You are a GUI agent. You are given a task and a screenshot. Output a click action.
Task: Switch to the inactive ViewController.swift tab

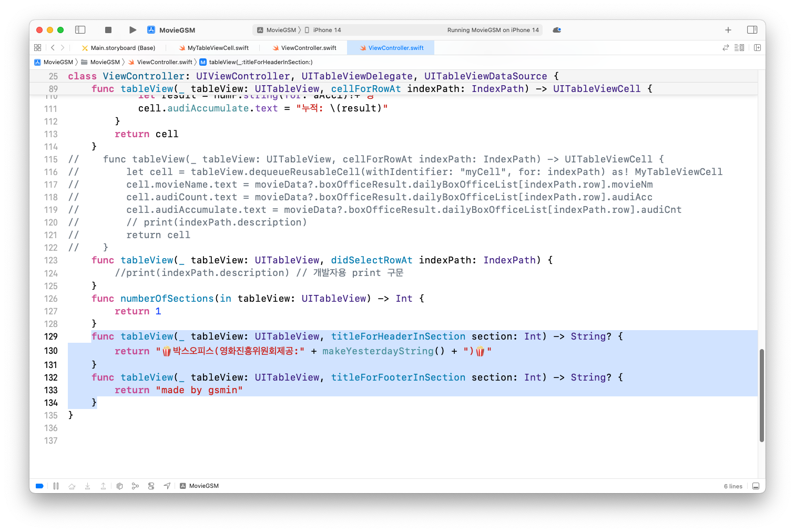tap(304, 48)
